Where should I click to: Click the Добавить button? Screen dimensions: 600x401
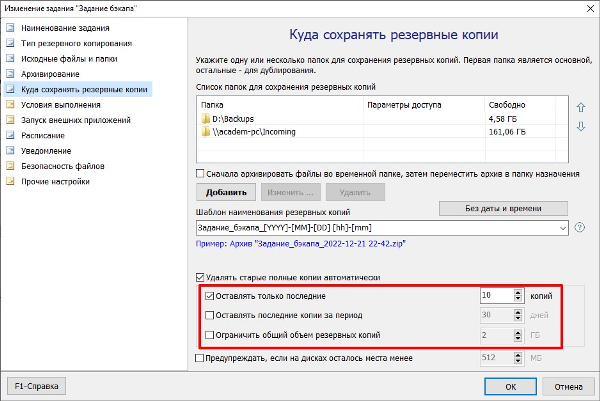pyautogui.click(x=227, y=191)
